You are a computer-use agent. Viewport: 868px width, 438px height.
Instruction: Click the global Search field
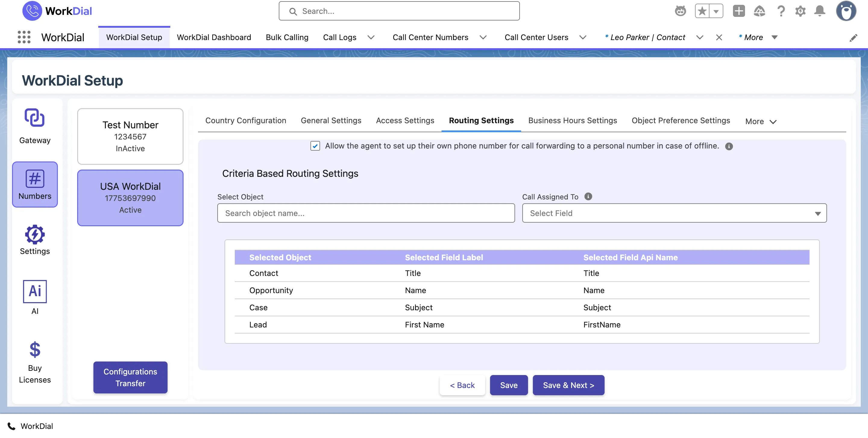click(399, 11)
